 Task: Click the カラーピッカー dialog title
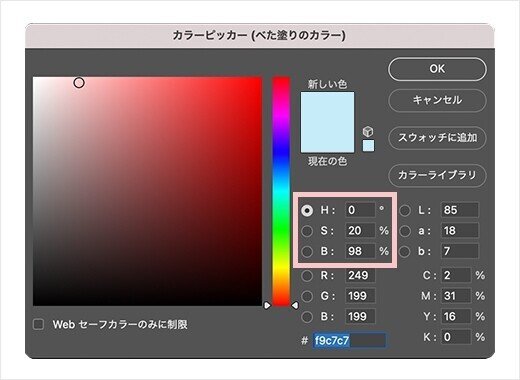259,35
